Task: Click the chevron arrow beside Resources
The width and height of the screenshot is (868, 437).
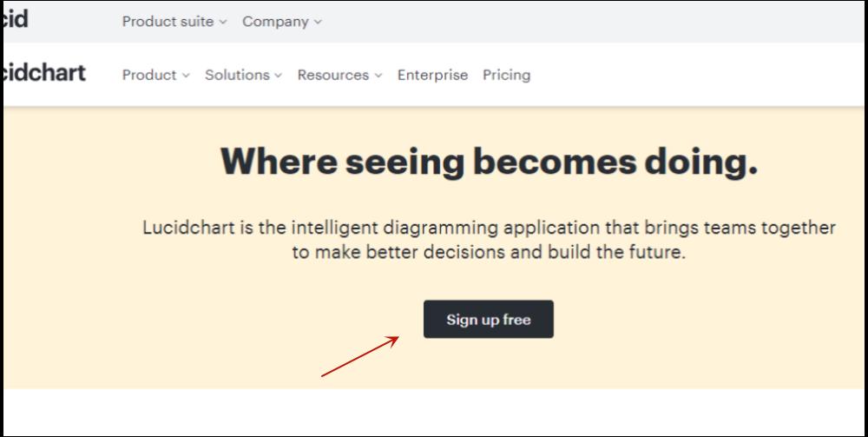Action: pyautogui.click(x=378, y=76)
